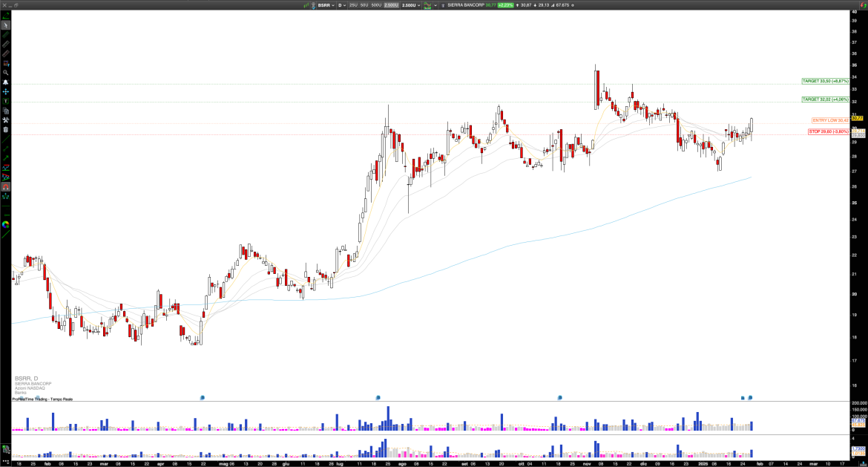Image resolution: width=868 pixels, height=467 pixels.
Task: Open the 2.500U units dropdown
Action: tap(418, 5)
